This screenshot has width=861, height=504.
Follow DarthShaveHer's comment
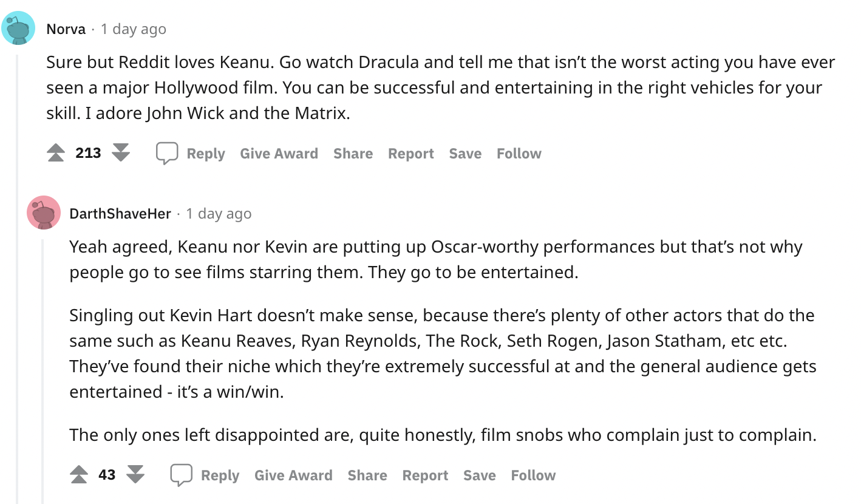[533, 475]
